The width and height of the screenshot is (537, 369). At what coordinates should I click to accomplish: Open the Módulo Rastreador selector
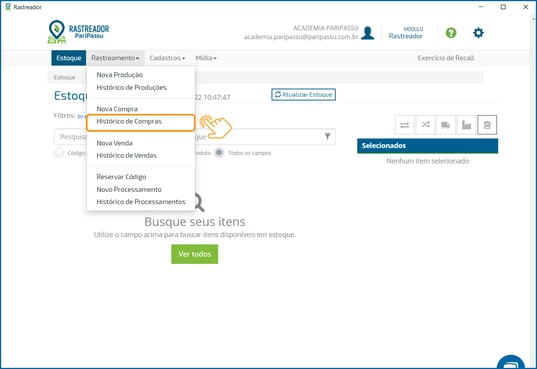coord(405,33)
